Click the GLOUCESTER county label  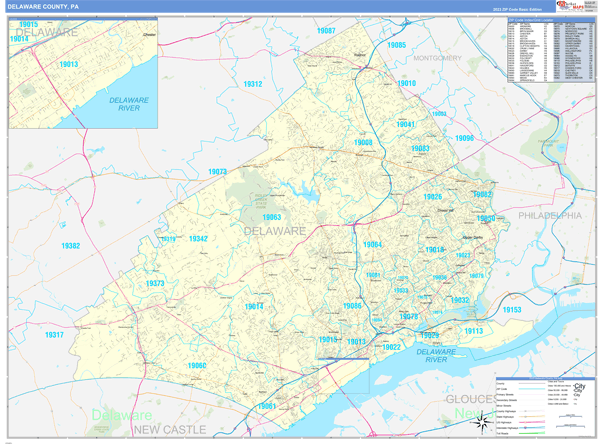pos(471,399)
